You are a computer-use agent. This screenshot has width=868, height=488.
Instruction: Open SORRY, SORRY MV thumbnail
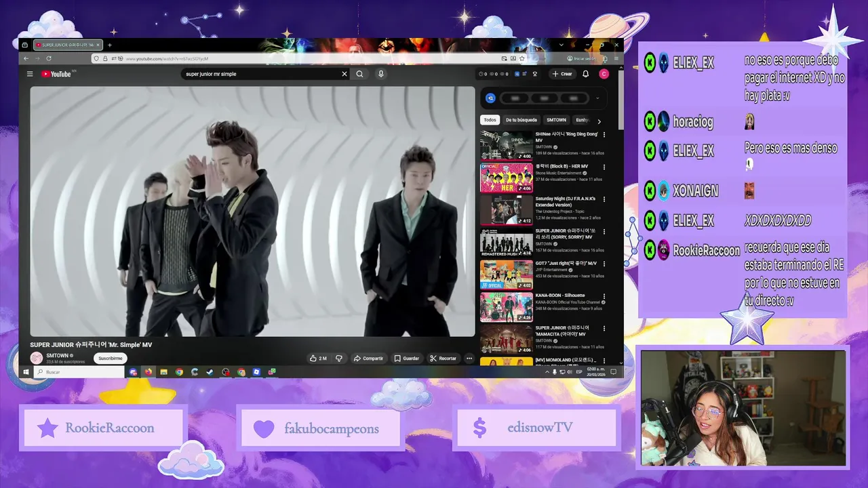pyautogui.click(x=507, y=243)
